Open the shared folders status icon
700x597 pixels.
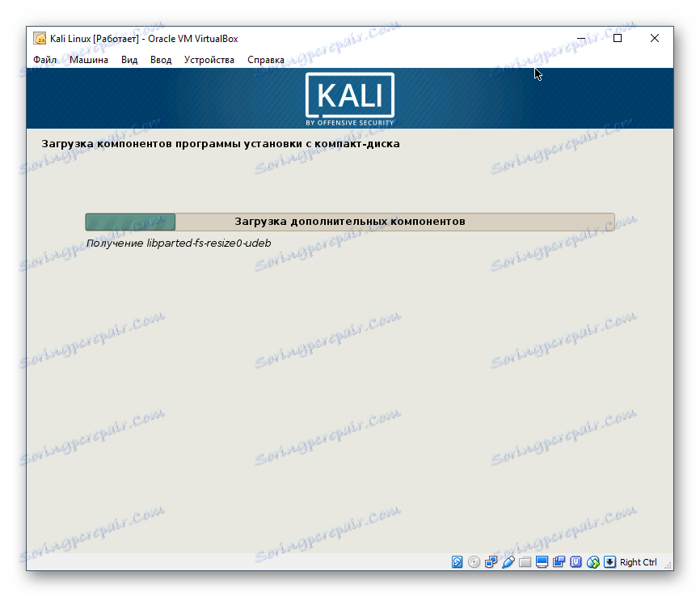pyautogui.click(x=525, y=561)
